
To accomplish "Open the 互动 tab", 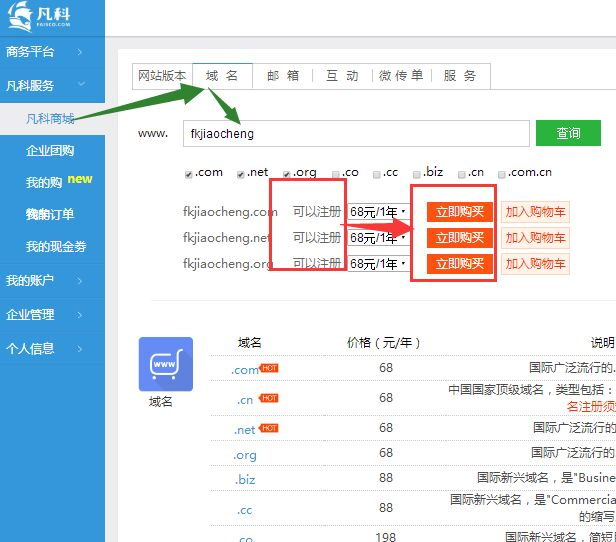I will [342, 75].
